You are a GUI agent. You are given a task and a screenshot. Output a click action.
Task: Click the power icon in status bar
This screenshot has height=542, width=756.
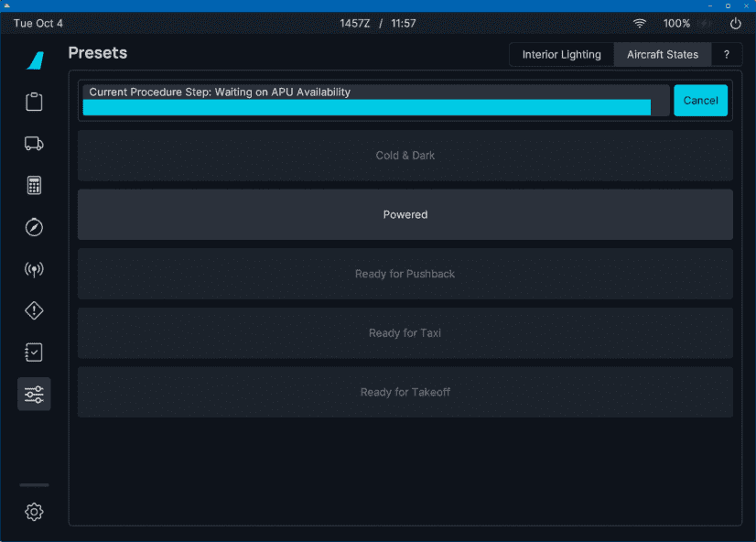(x=735, y=23)
